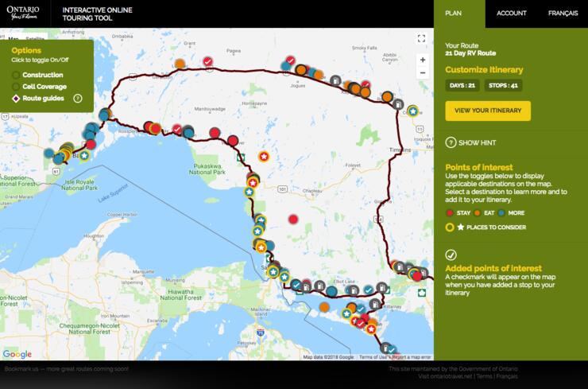Click the map zoom out minus button
Image resolution: width=588 pixels, height=389 pixels.
(x=422, y=76)
